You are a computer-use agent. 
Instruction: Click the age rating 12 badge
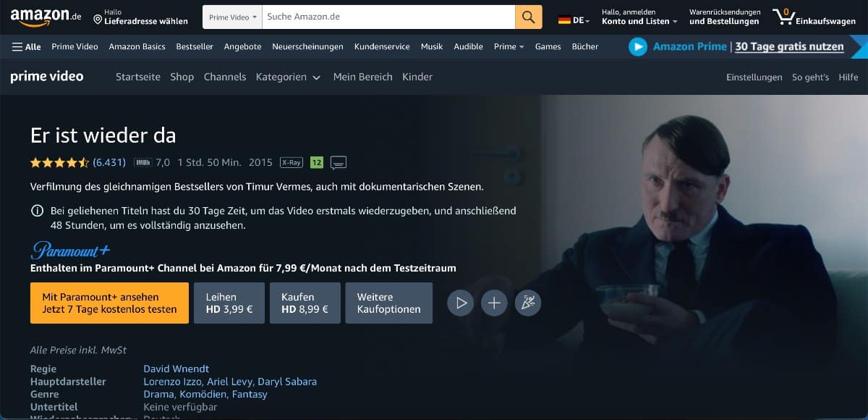coord(316,162)
